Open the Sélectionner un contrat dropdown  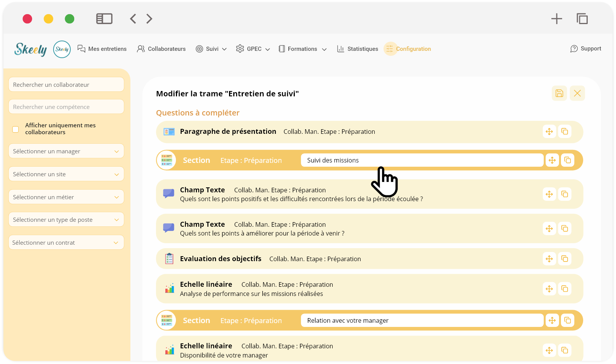point(66,243)
